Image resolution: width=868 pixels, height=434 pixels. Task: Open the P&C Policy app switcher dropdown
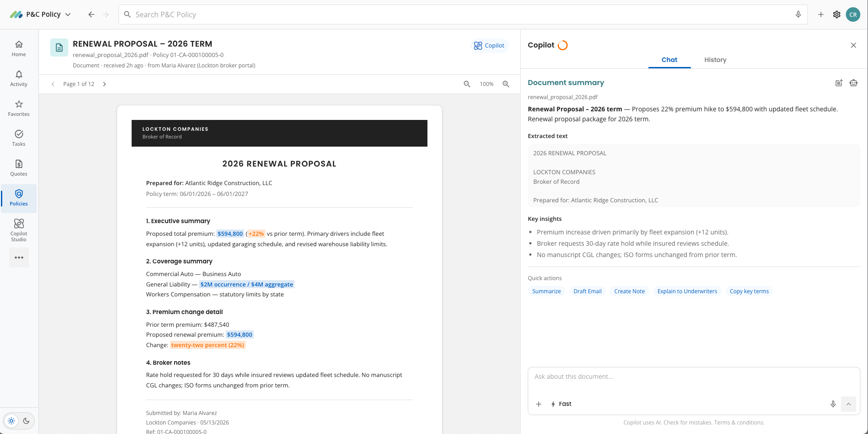[41, 14]
